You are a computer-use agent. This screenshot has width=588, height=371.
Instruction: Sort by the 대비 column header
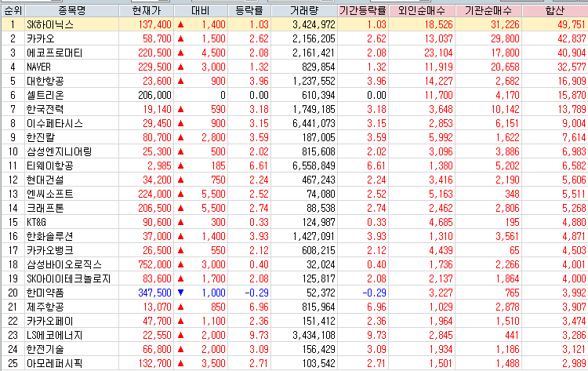click(x=201, y=10)
